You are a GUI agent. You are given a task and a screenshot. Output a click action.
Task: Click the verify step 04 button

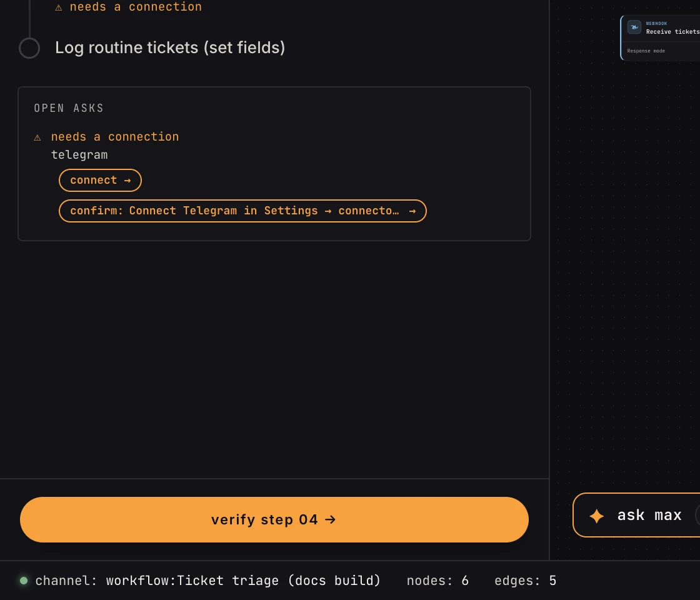pyautogui.click(x=274, y=519)
